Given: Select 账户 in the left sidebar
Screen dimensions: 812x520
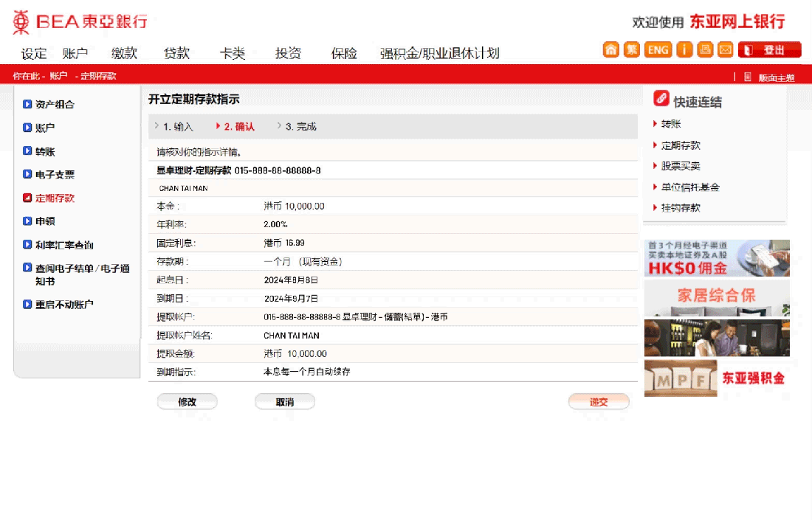Looking at the screenshot, I should pos(45,128).
